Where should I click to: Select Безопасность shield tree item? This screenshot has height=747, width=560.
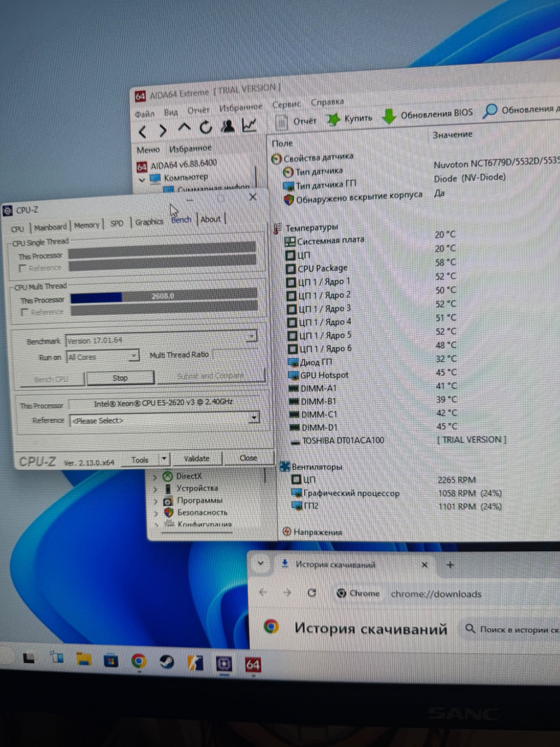coord(196,512)
